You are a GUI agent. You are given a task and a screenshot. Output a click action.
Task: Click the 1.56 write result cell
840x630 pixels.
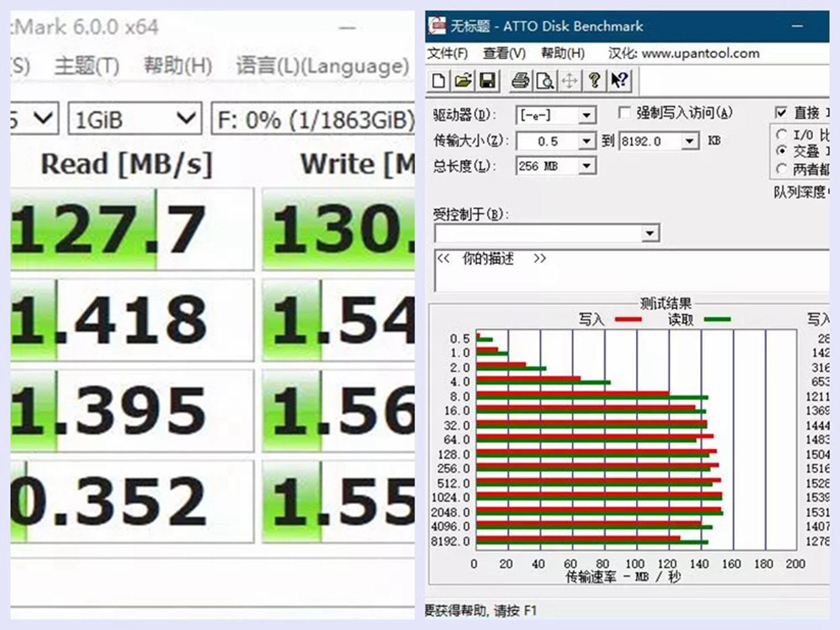coord(339,410)
